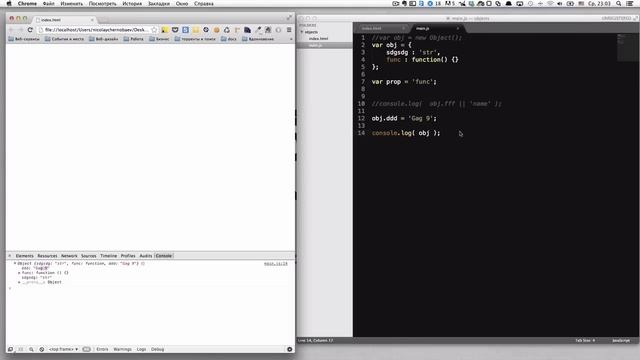Viewport: 640px width, 360px height.
Task: Switch to Profiles tab in DevTools
Action: (128, 256)
